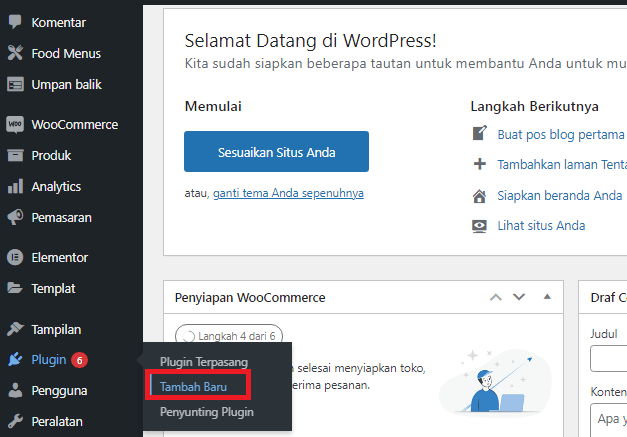
Task: Click the Pengguna user icon
Action: [15, 390]
